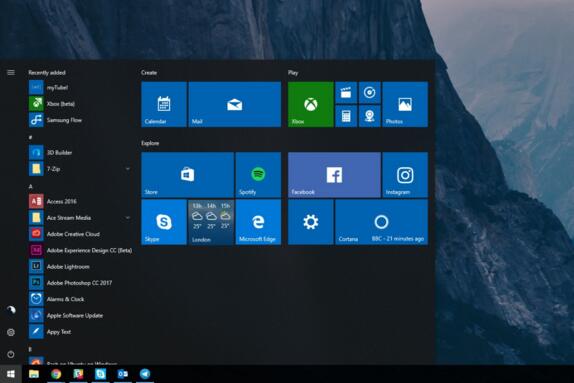Image resolution: width=574 pixels, height=383 pixels.
Task: Open the Groove Music disc tile
Action: tap(370, 93)
